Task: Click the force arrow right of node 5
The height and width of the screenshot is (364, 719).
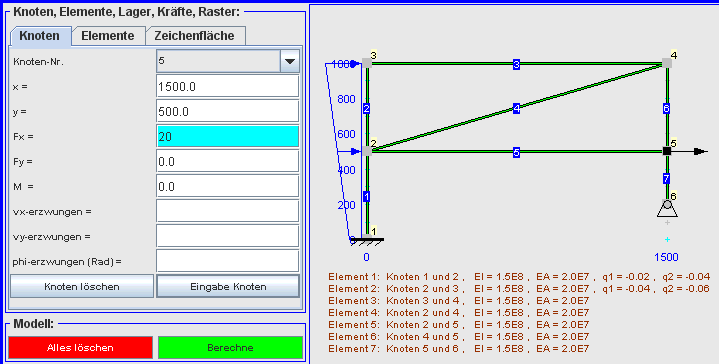Action: 690,151
